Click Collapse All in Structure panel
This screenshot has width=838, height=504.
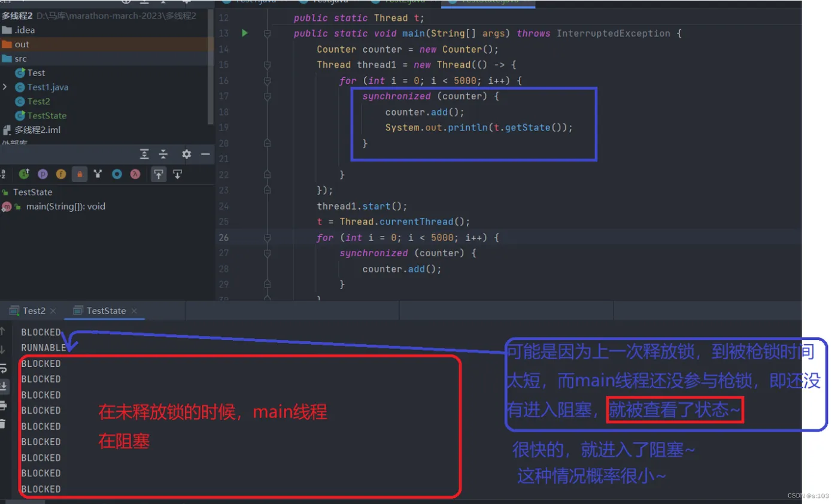pyautogui.click(x=163, y=154)
